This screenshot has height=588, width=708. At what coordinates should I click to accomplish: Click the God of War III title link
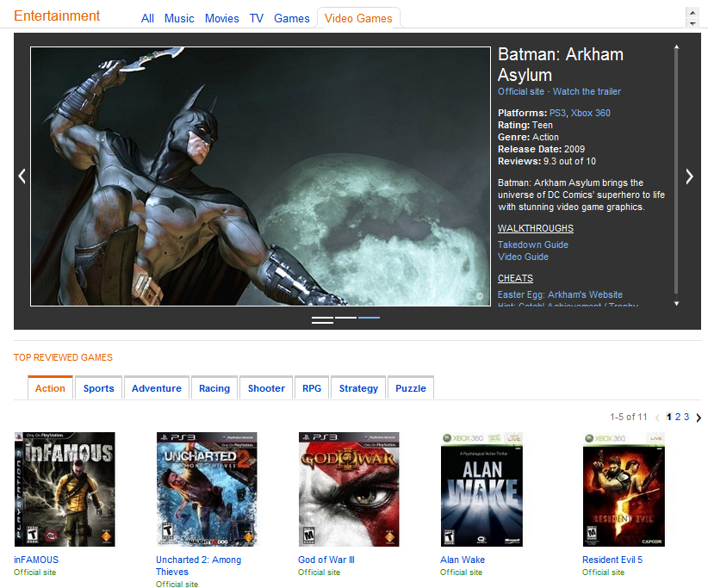pos(326,560)
